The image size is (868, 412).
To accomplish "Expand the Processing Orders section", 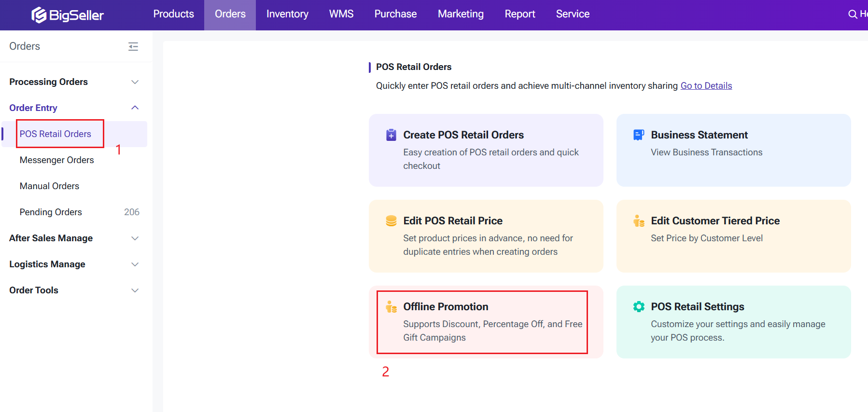I will pos(135,82).
